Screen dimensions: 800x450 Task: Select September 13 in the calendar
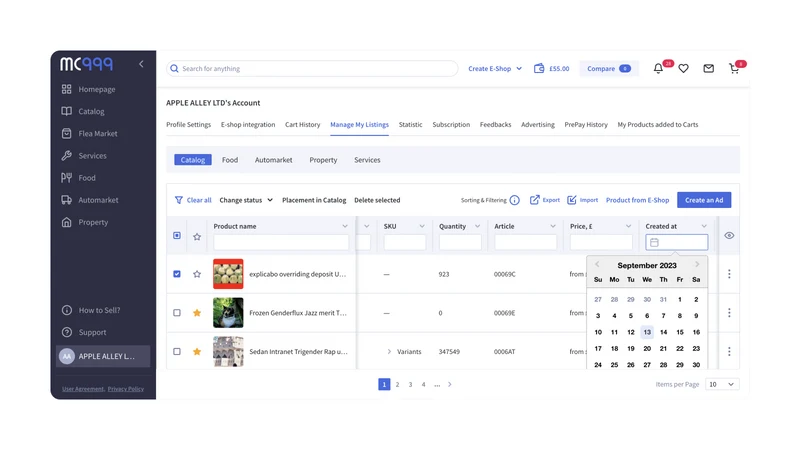(x=647, y=332)
